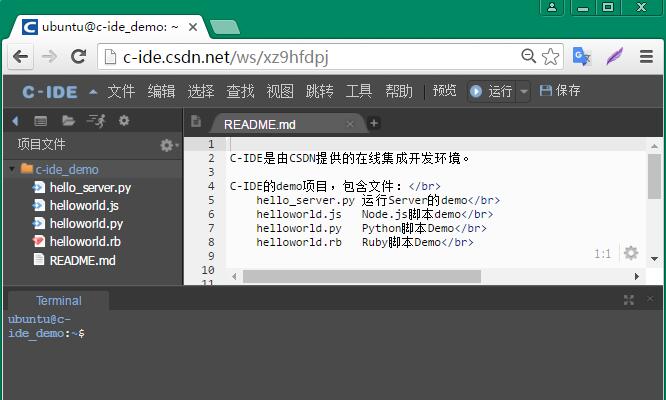Open the 查找 menu
The image size is (666, 400).
coord(240,91)
